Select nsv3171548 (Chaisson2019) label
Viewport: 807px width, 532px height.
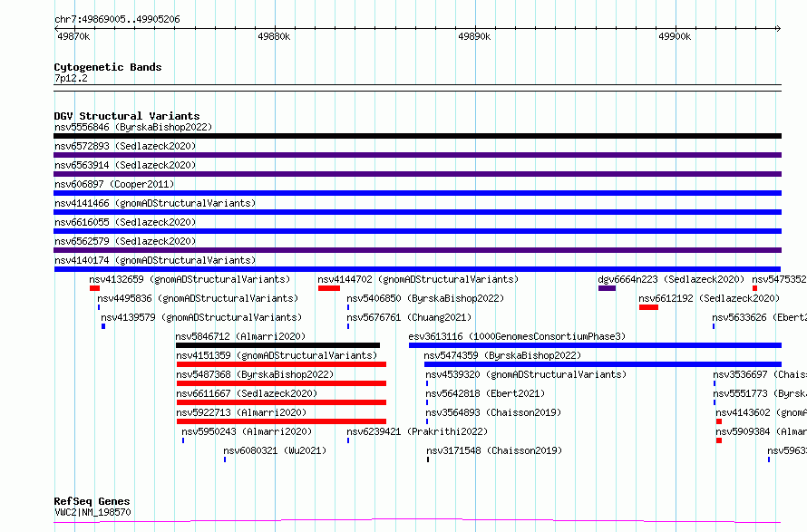(x=494, y=450)
